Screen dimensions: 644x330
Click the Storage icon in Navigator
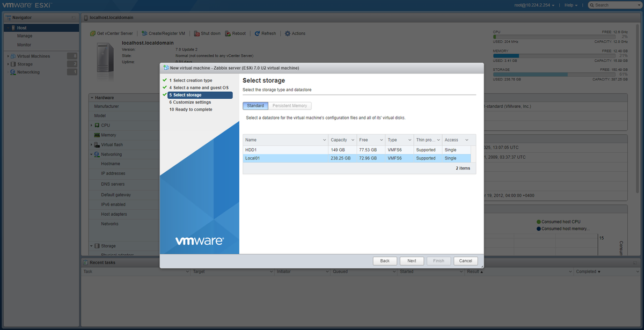click(13, 64)
